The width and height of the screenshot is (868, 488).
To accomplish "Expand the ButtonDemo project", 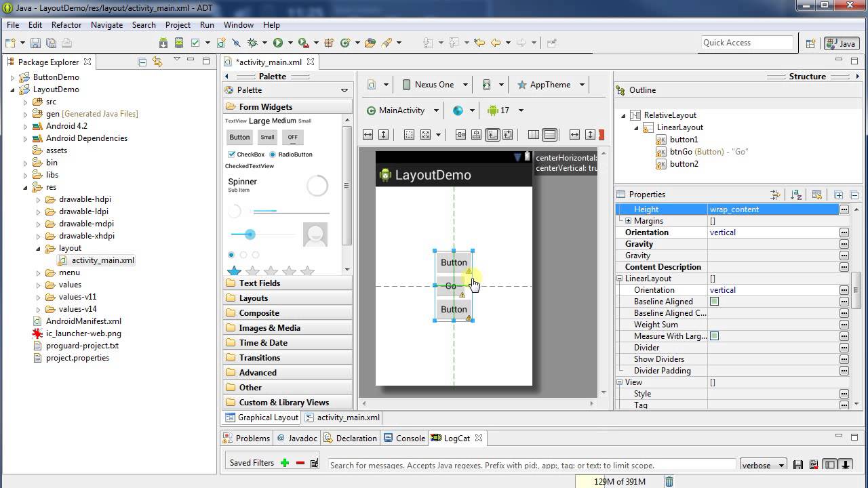I will coord(12,77).
